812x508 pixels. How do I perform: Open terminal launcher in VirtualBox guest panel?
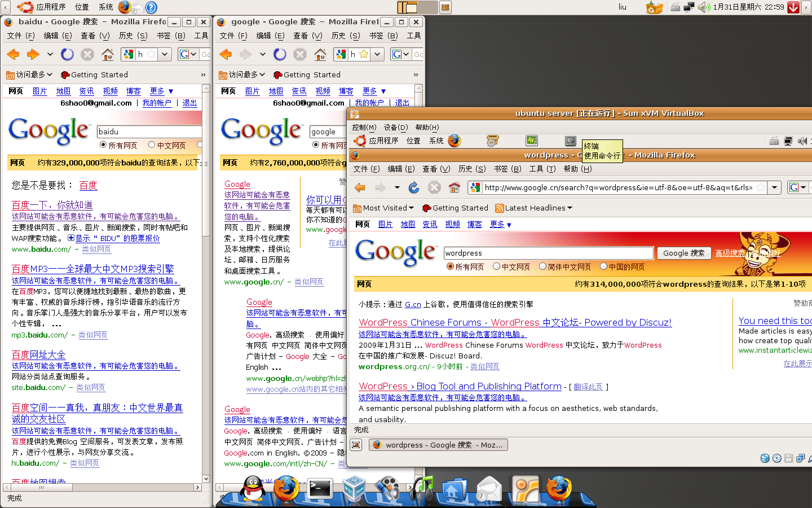[571, 141]
